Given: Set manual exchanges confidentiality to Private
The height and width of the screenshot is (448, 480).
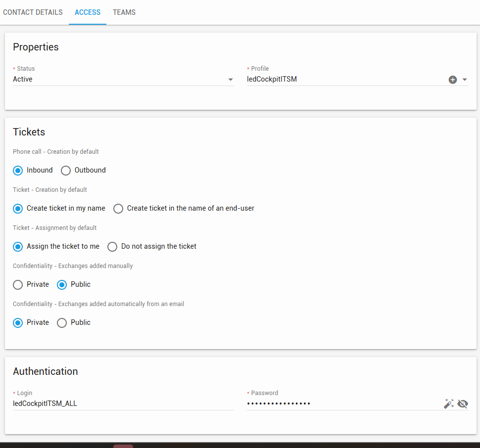Looking at the screenshot, I should (x=18, y=285).
